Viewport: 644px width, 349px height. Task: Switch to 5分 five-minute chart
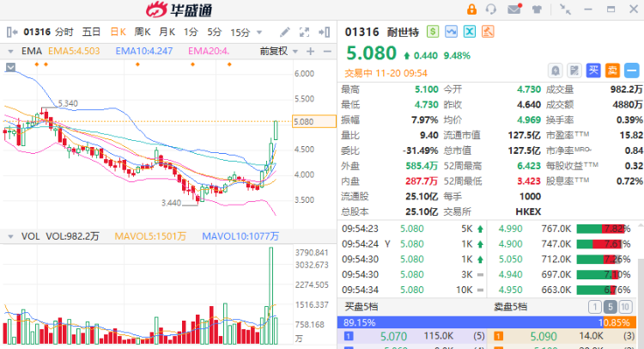pyautogui.click(x=214, y=32)
